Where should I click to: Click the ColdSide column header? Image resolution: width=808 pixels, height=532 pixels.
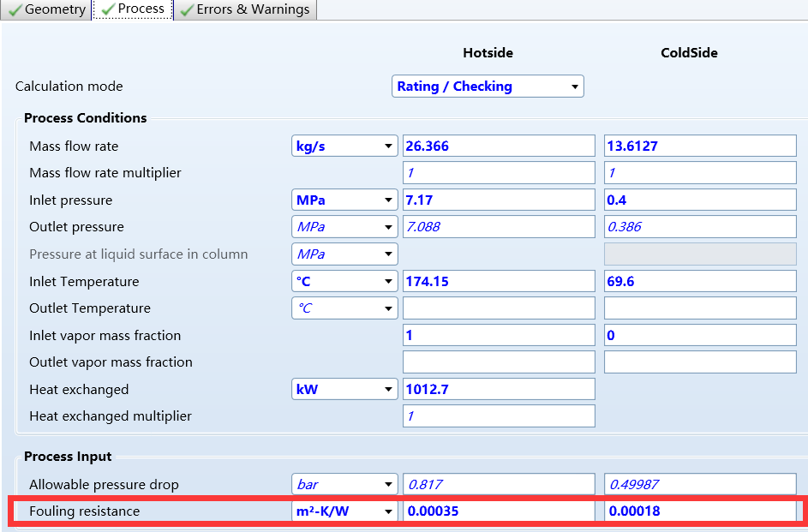click(689, 52)
